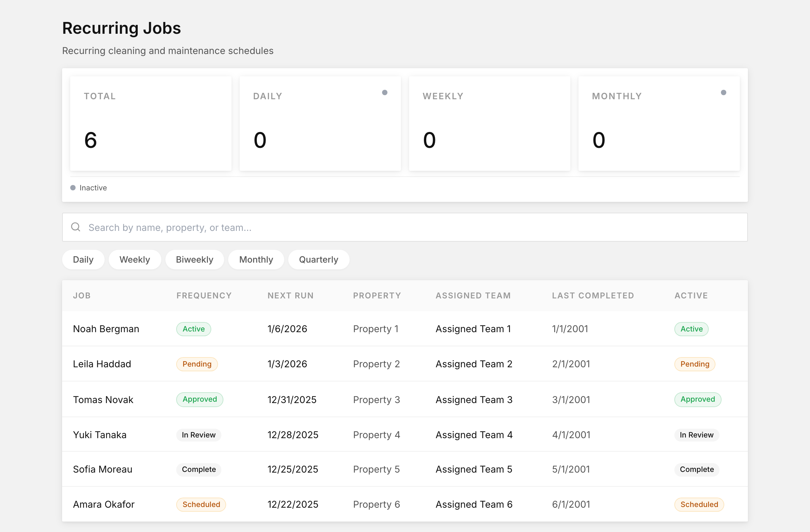Screen dimensions: 810x532
Task: Click the search magnifier icon
Action: tap(76, 227)
